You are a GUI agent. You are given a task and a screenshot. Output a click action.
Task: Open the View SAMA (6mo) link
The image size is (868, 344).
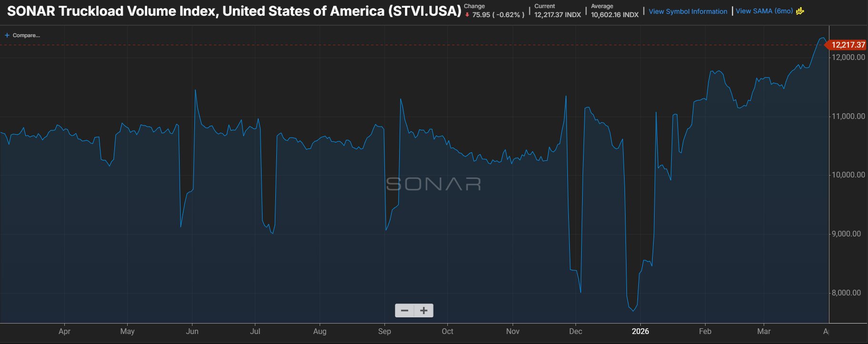(x=764, y=11)
